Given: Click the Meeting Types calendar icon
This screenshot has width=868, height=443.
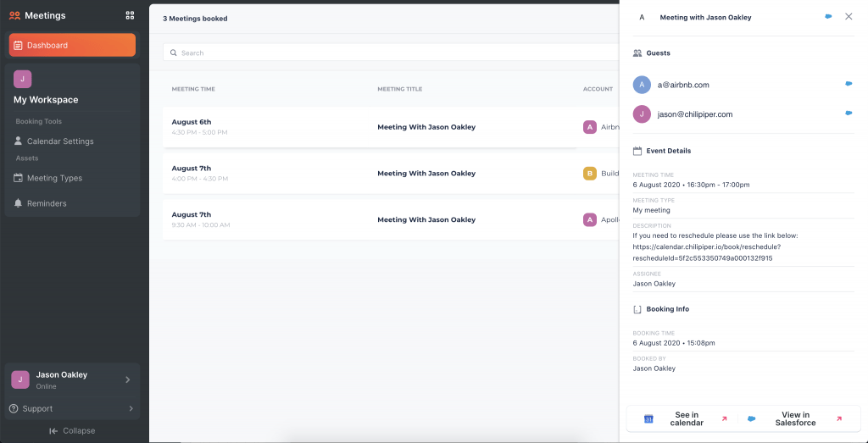Looking at the screenshot, I should [19, 178].
